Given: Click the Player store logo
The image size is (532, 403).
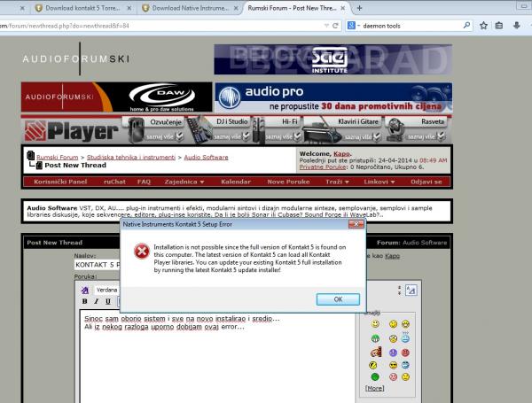Looking at the screenshot, I should (72, 131).
